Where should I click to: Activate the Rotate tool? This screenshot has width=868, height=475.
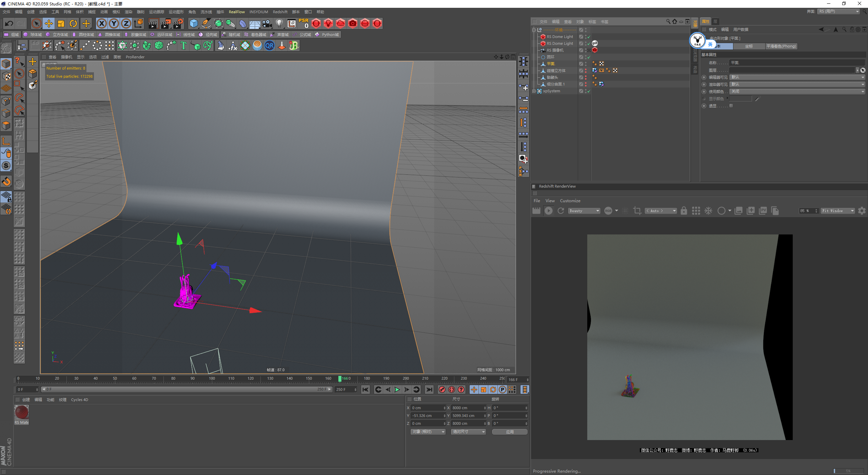tap(73, 23)
